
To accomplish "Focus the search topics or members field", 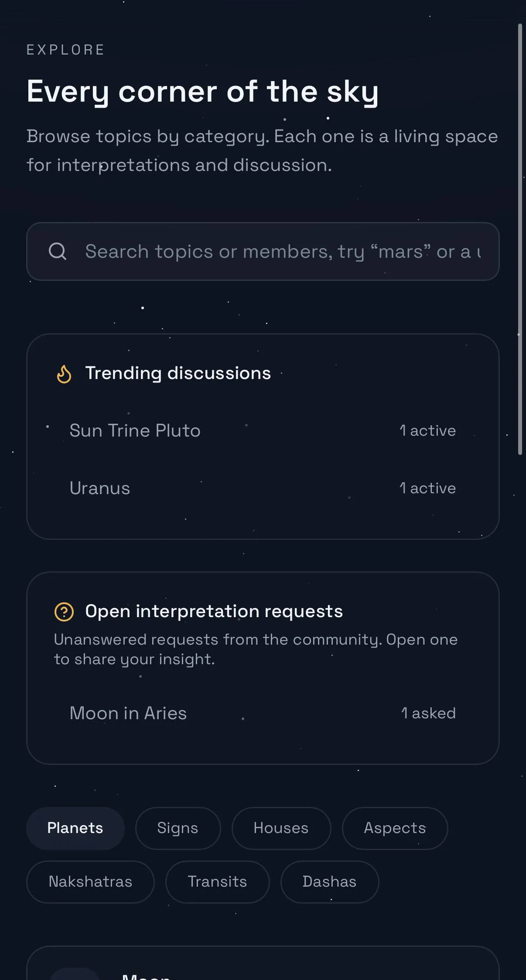I will [x=263, y=252].
